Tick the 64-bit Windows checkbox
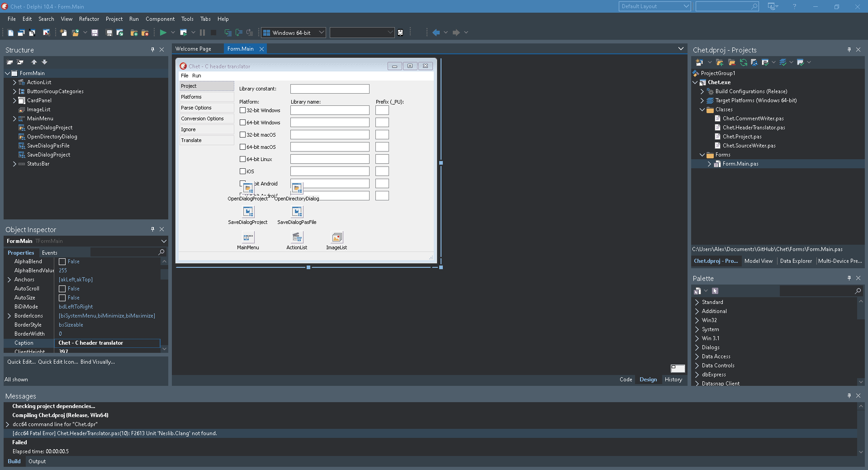The image size is (868, 470). (x=242, y=123)
